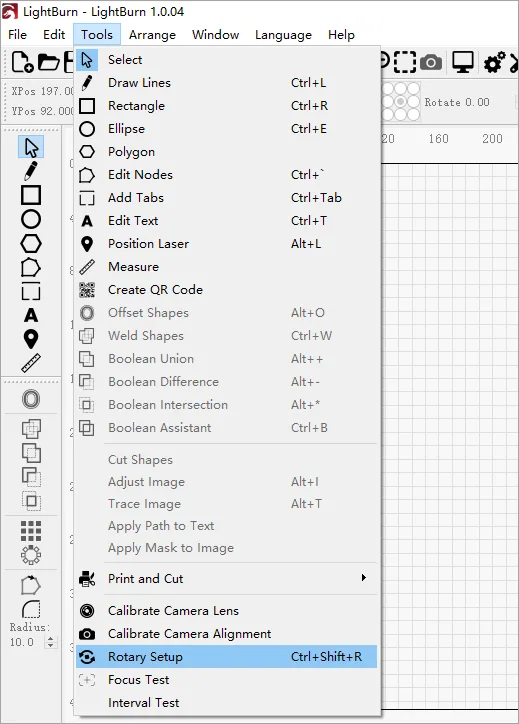
Task: Choose Add Tabs menu entry
Action: [x=226, y=198]
